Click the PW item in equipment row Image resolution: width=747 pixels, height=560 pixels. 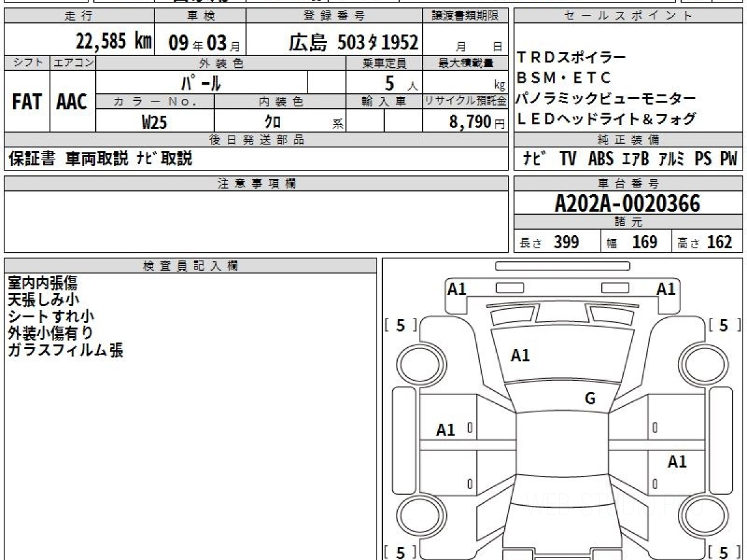coord(728,159)
